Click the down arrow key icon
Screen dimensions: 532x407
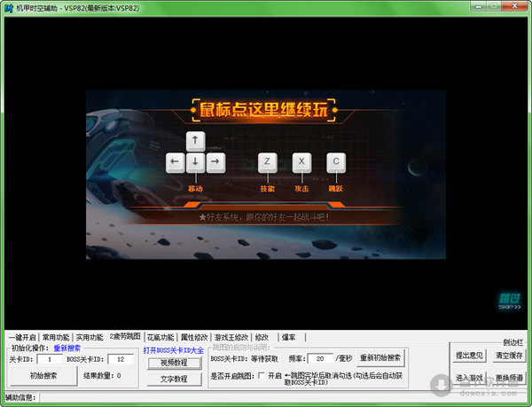pyautogui.click(x=195, y=162)
